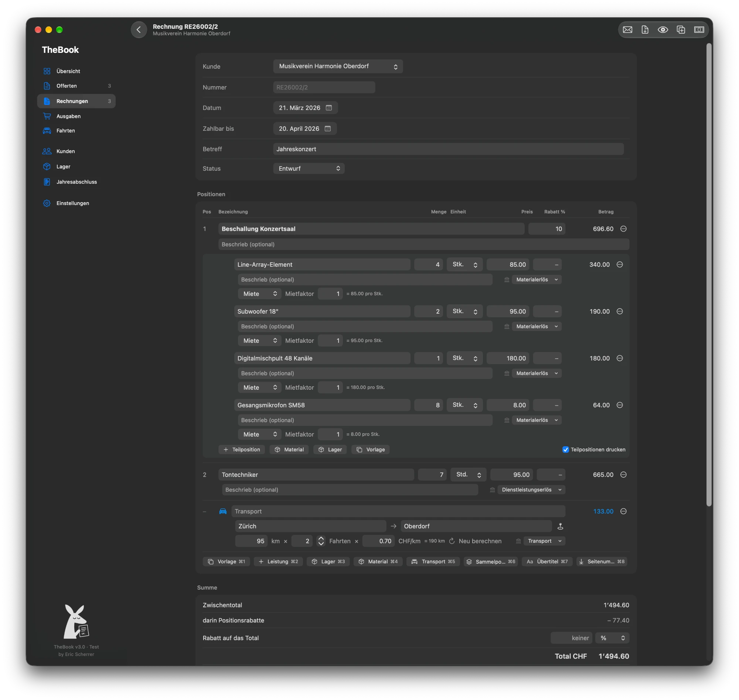
Task: Go to Offerten in sidebar
Action: coord(76,86)
